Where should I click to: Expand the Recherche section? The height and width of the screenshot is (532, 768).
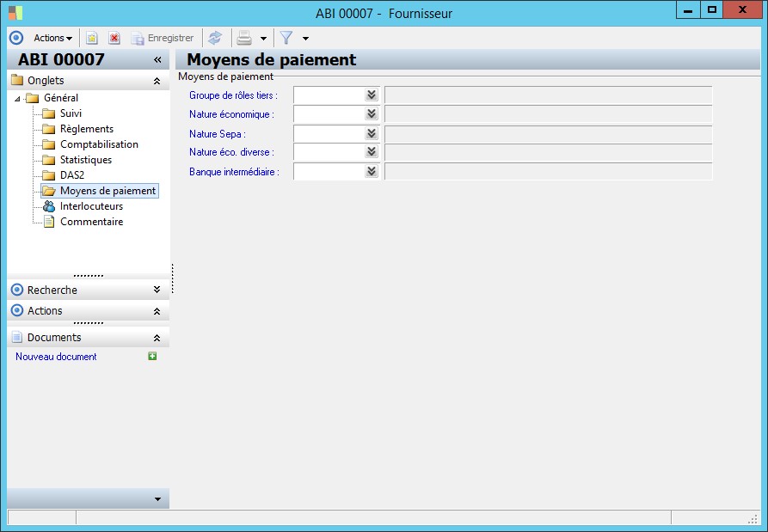pos(157,290)
